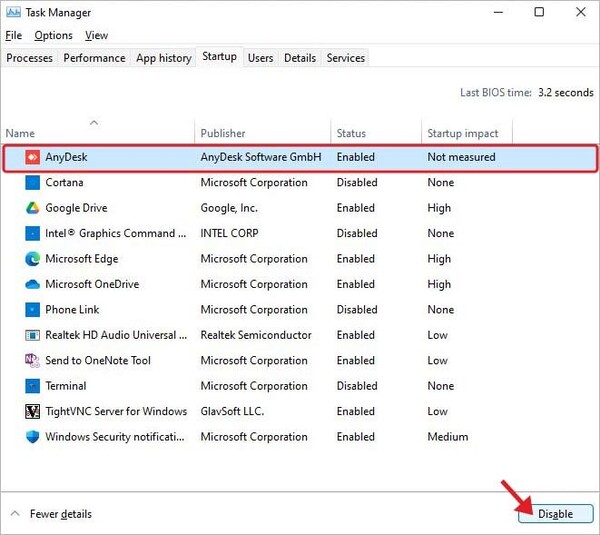
Task: Select the Terminal entry name
Action: click(65, 386)
